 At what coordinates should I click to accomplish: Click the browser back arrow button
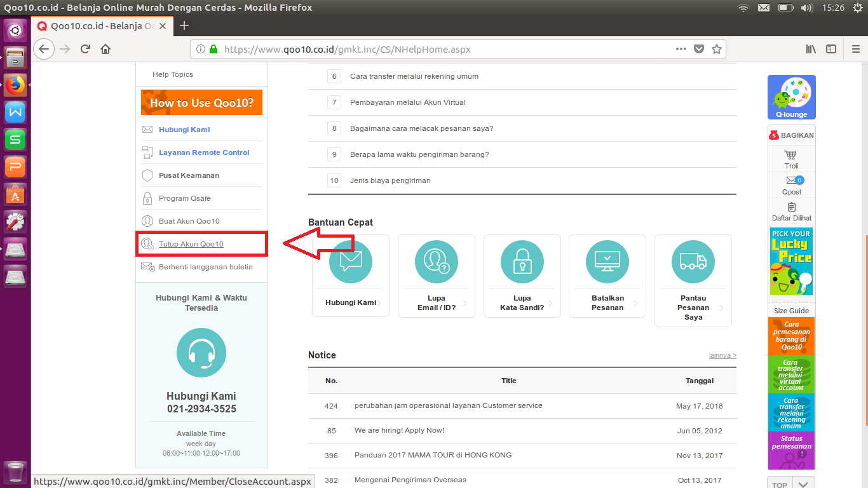point(43,49)
